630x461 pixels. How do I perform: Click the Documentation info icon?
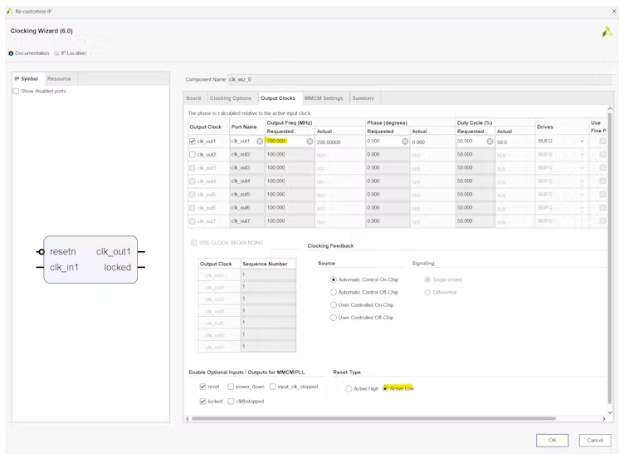pyautogui.click(x=11, y=53)
